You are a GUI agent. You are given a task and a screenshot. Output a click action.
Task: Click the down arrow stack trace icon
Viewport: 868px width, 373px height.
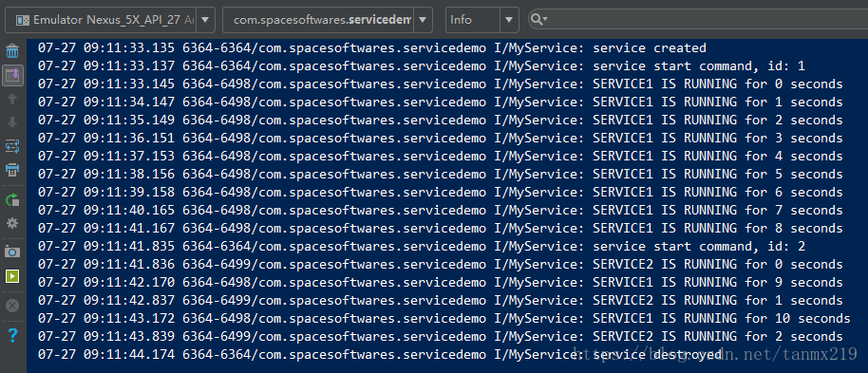[x=12, y=122]
